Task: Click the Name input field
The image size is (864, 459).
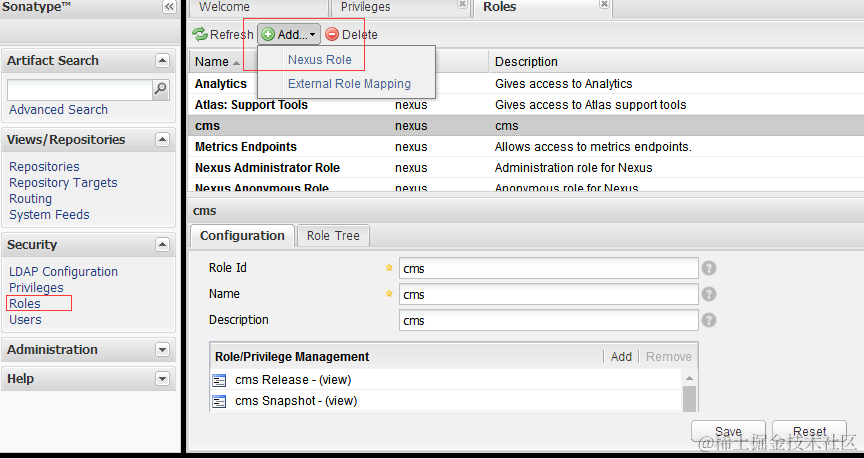Action: (x=549, y=294)
